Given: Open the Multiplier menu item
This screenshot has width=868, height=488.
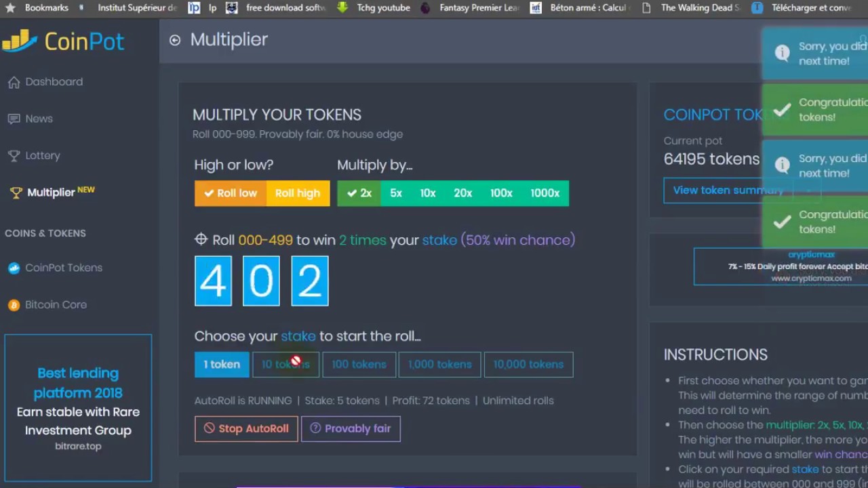Looking at the screenshot, I should [x=52, y=192].
